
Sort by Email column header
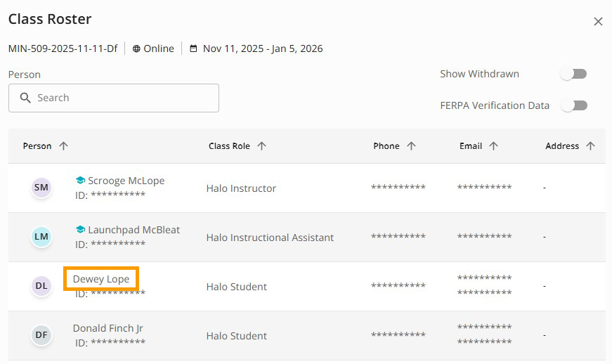(x=471, y=146)
